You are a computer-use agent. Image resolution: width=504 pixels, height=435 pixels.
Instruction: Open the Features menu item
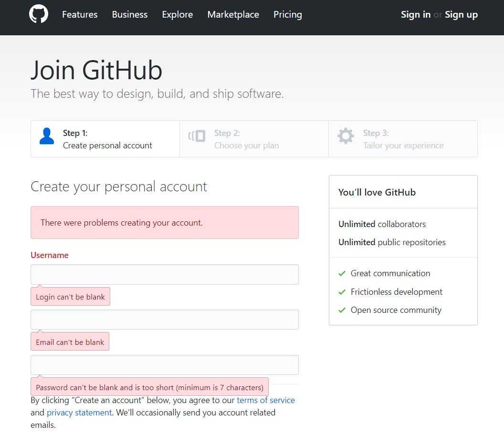coord(80,14)
